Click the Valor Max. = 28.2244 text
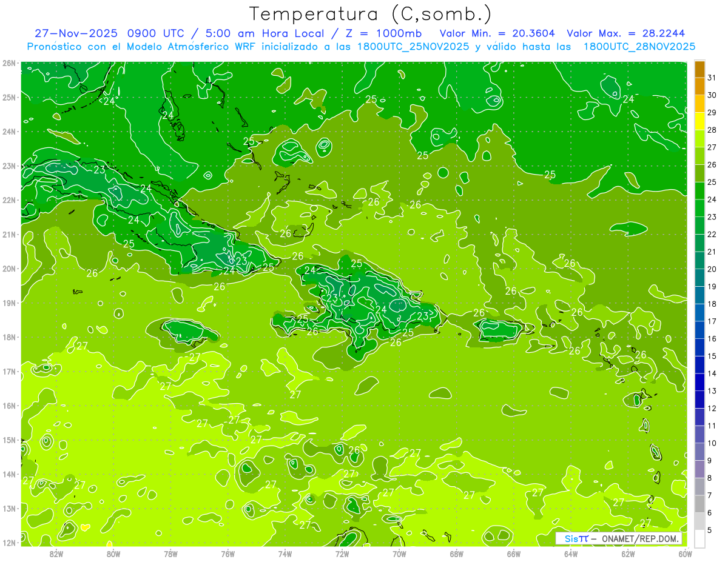This screenshot has width=728, height=562. coord(626,33)
